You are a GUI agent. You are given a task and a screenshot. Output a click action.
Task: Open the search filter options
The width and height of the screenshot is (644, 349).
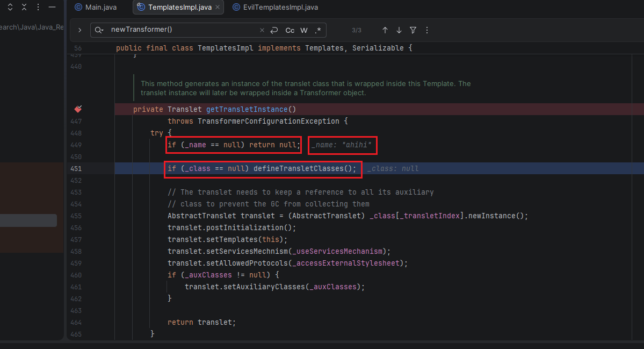click(413, 30)
